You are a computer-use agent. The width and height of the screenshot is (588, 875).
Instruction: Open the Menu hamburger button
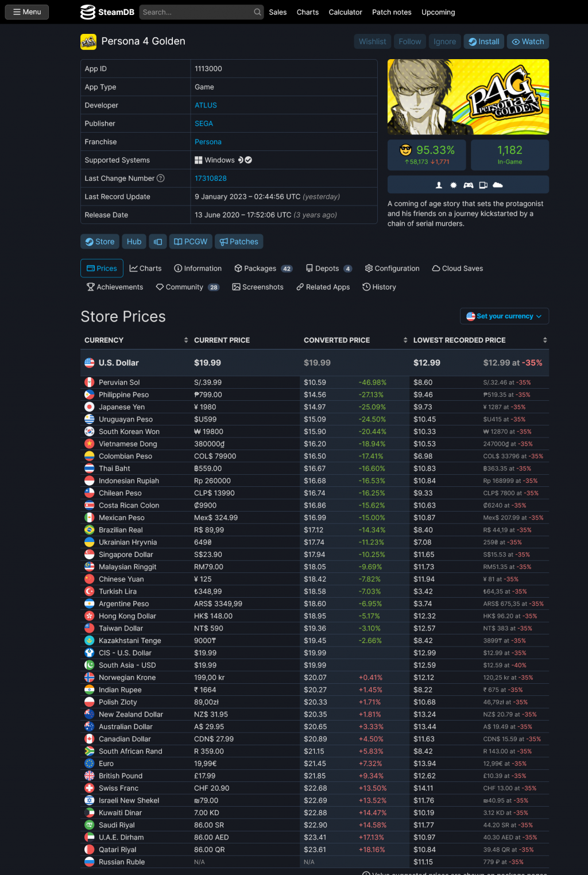pos(27,12)
